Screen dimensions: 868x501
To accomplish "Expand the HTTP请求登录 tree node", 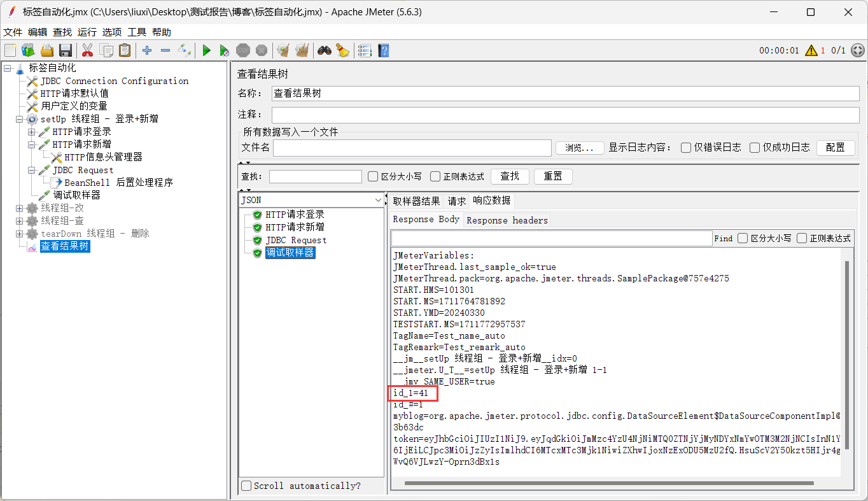I will pyautogui.click(x=32, y=132).
